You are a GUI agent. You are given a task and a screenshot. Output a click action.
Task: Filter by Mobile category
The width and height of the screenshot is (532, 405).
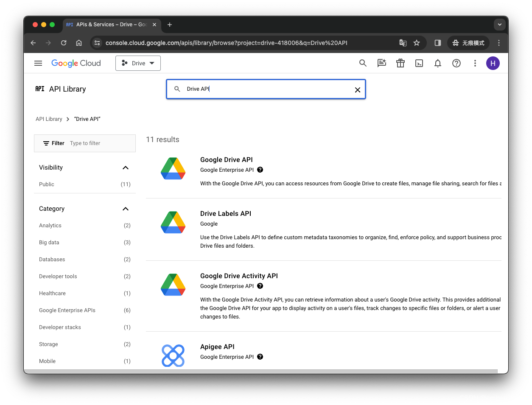pos(85,361)
